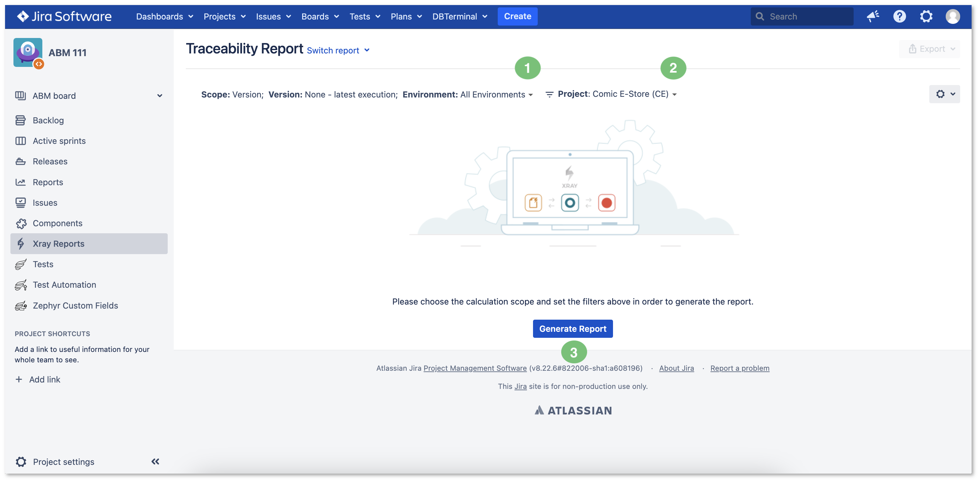Open the Project Comic E-Store filter dropdown
Image resolution: width=980 pixels, height=482 pixels.
pyautogui.click(x=617, y=94)
